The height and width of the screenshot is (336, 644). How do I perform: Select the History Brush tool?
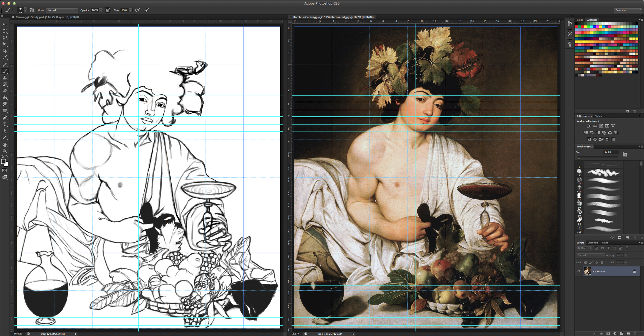point(5,84)
